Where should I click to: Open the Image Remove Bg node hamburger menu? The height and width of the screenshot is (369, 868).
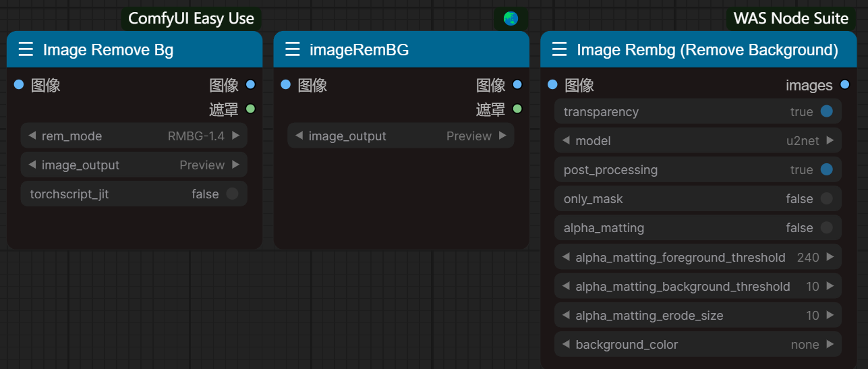[26, 50]
